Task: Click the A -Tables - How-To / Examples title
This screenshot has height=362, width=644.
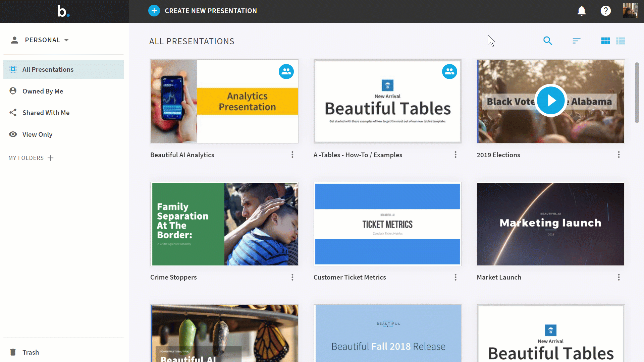Action: click(x=358, y=155)
